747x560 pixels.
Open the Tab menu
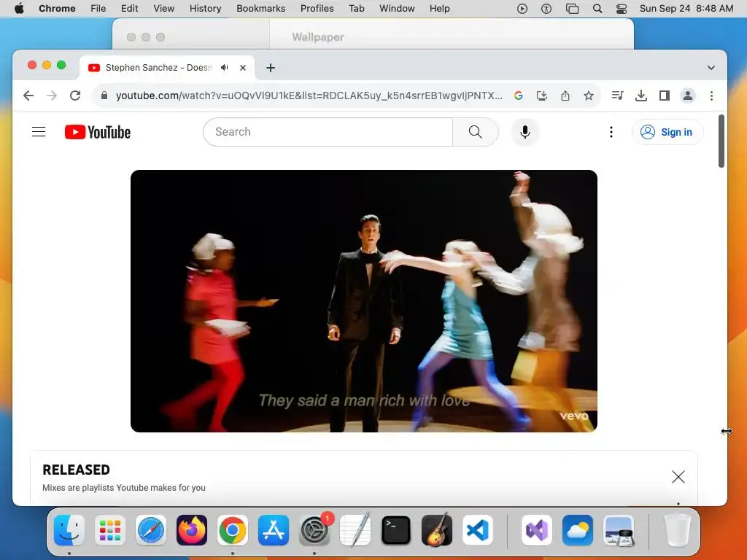(356, 9)
